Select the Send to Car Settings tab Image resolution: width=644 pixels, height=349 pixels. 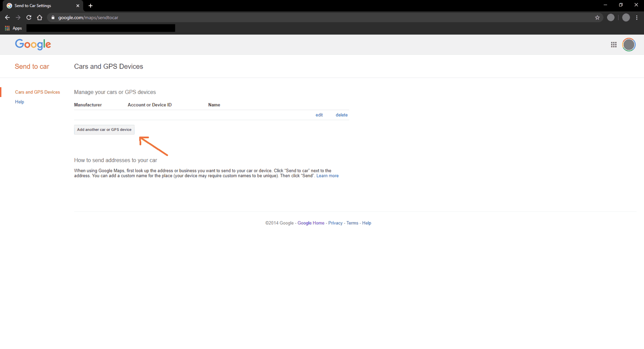click(43, 6)
